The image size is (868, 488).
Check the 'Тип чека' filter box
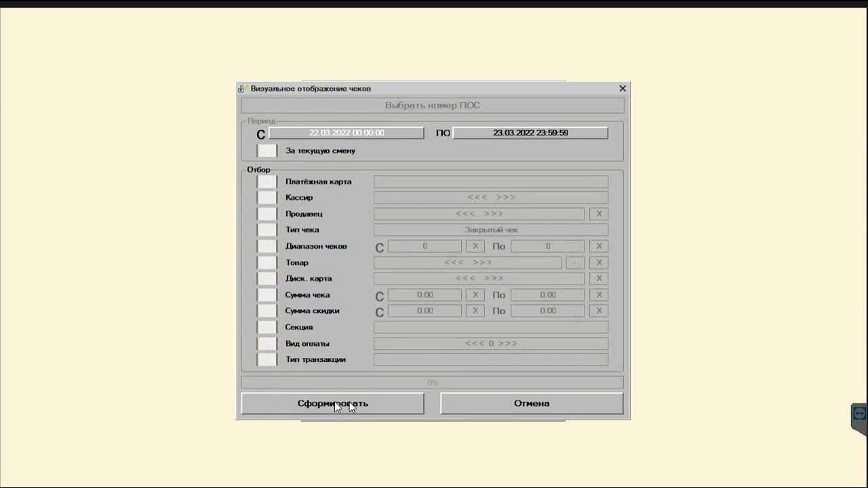(267, 230)
